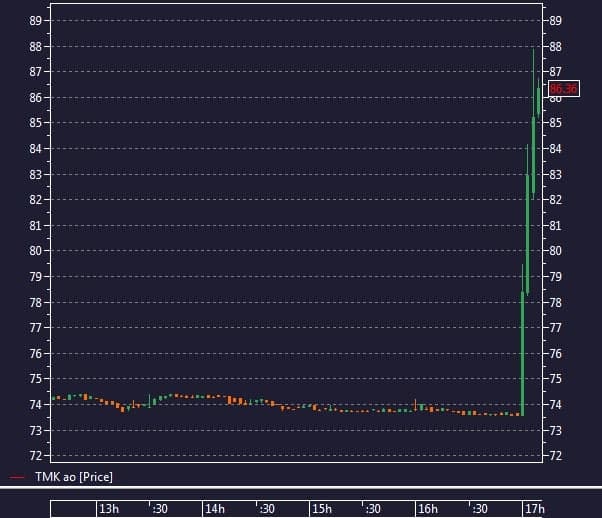Click the 83 label on the right price axis

[x=555, y=175]
